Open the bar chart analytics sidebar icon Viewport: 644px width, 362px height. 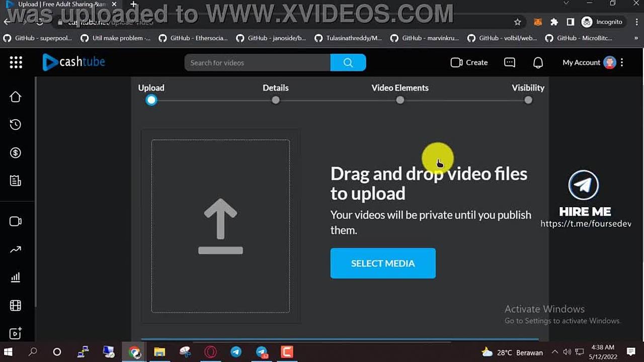[16, 277]
